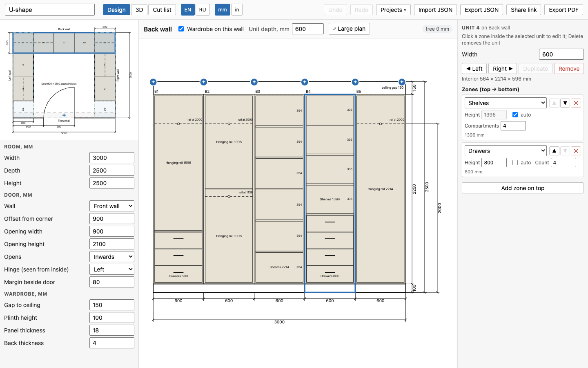Click the disabled down arrow of Drawers zone
This screenshot has height=368, width=588.
point(565,151)
